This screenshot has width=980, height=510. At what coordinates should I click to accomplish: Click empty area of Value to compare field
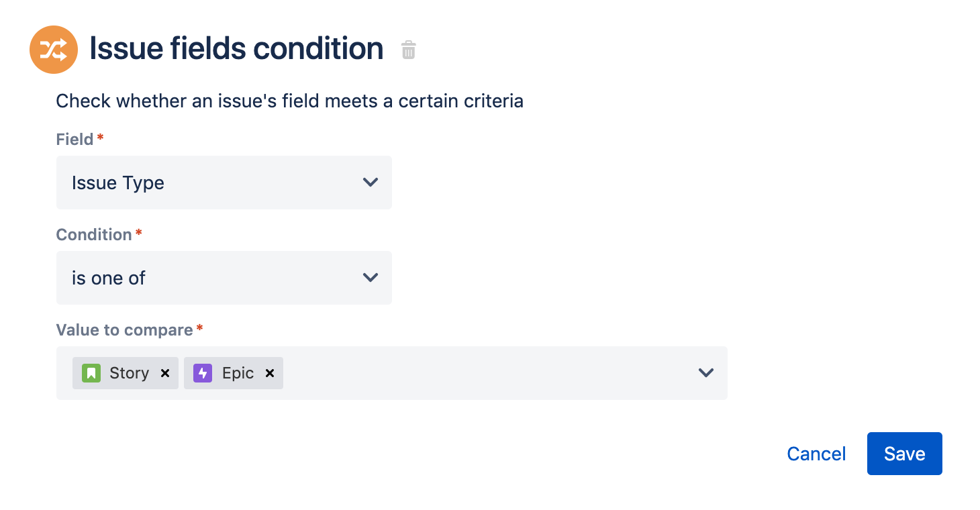[x=483, y=373]
